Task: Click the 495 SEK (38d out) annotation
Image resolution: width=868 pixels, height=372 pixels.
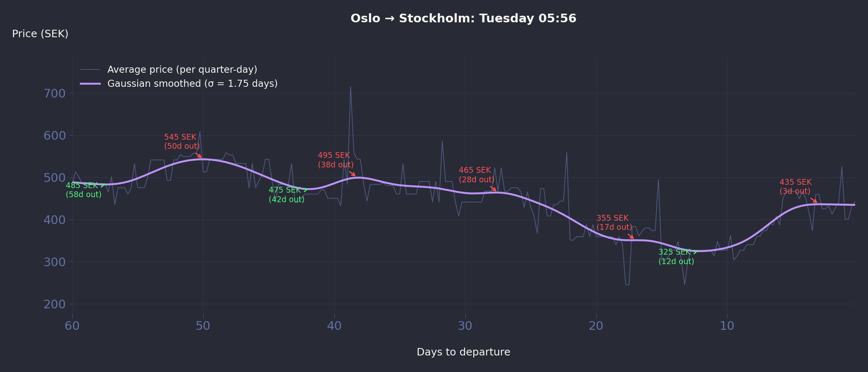Action: [335, 160]
